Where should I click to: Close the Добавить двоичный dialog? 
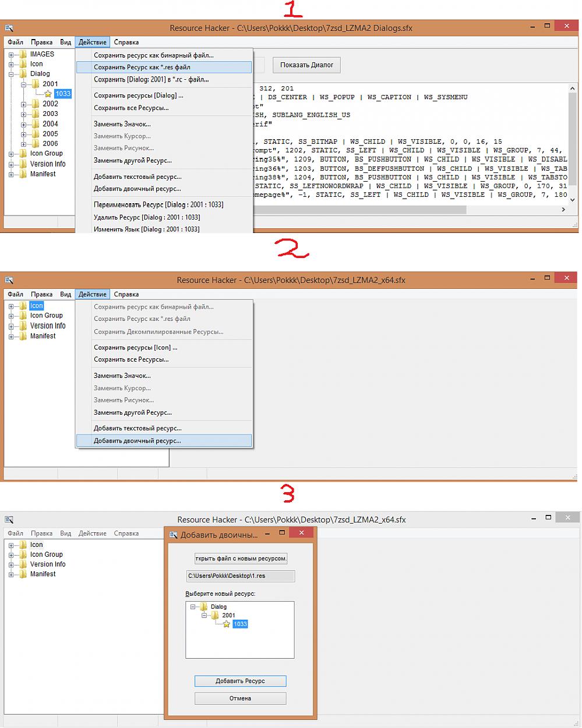click(301, 533)
